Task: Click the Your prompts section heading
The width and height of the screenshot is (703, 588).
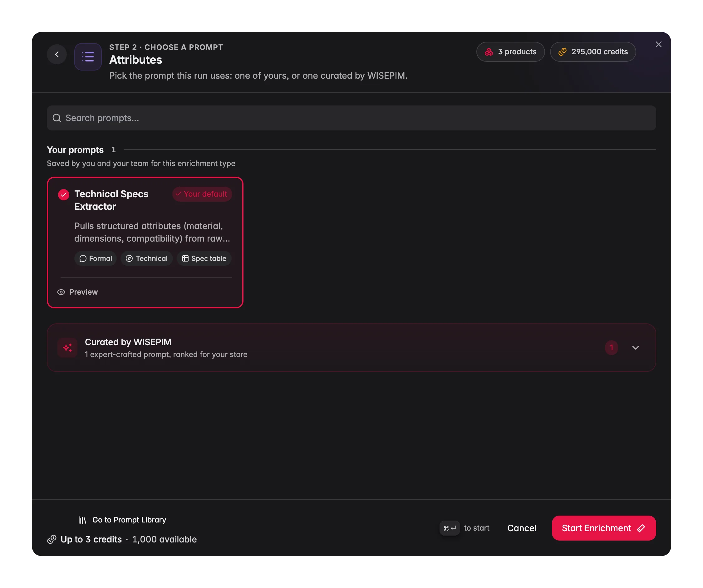Action: click(x=75, y=149)
